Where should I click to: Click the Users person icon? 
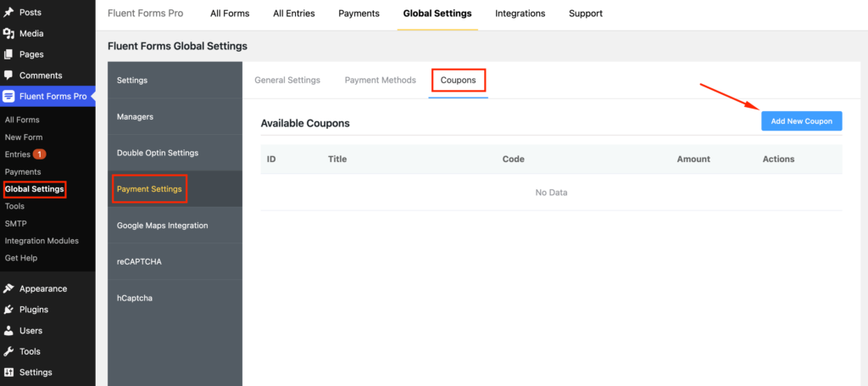[8, 331]
